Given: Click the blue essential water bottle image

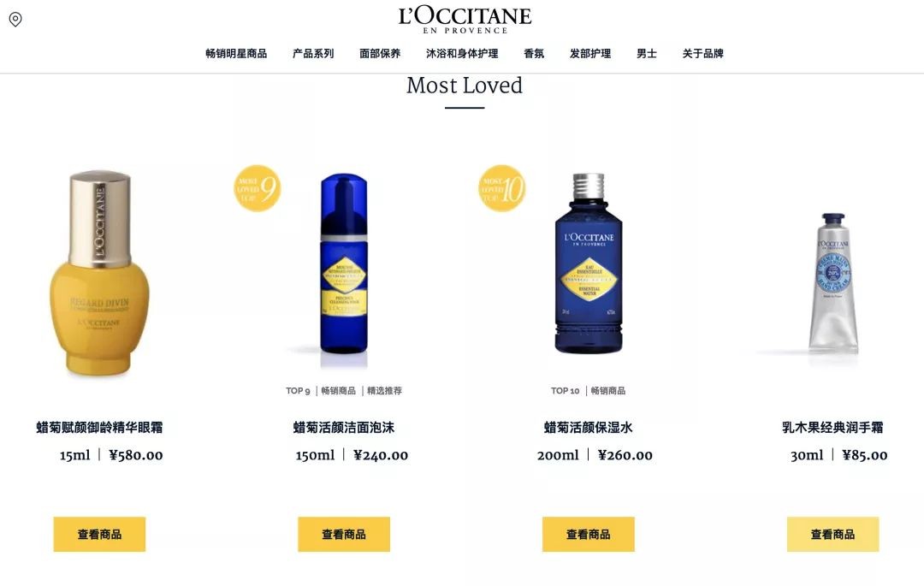Looking at the screenshot, I should 588,263.
